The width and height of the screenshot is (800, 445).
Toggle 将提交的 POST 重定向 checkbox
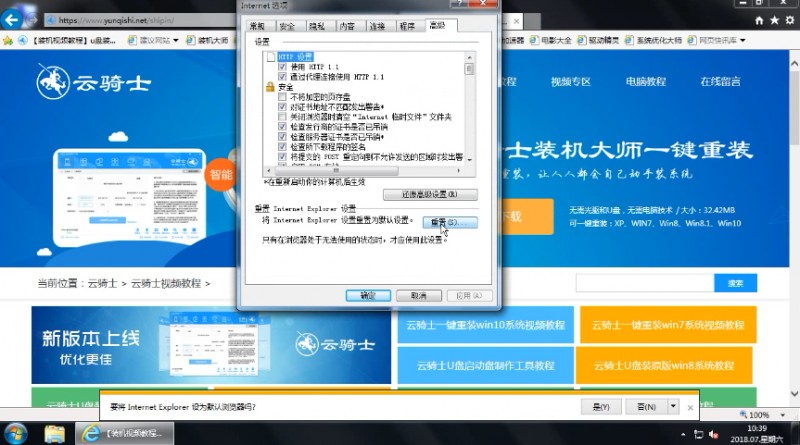282,157
